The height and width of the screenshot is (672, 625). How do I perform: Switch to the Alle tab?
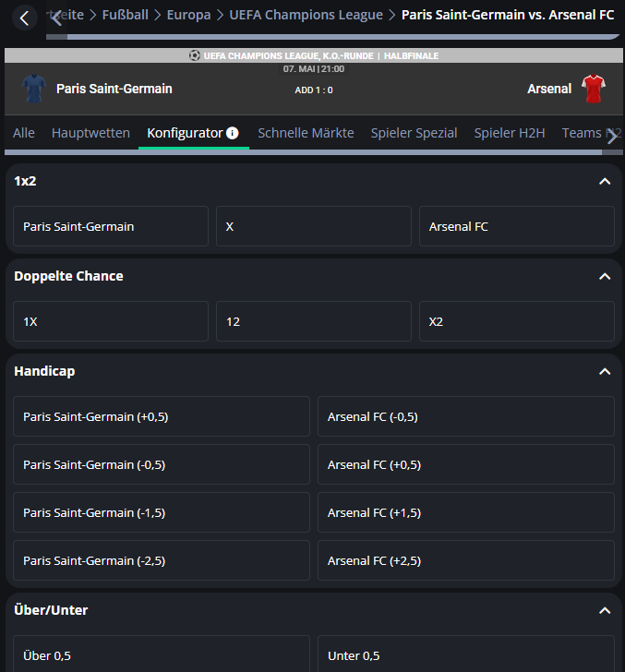click(24, 133)
